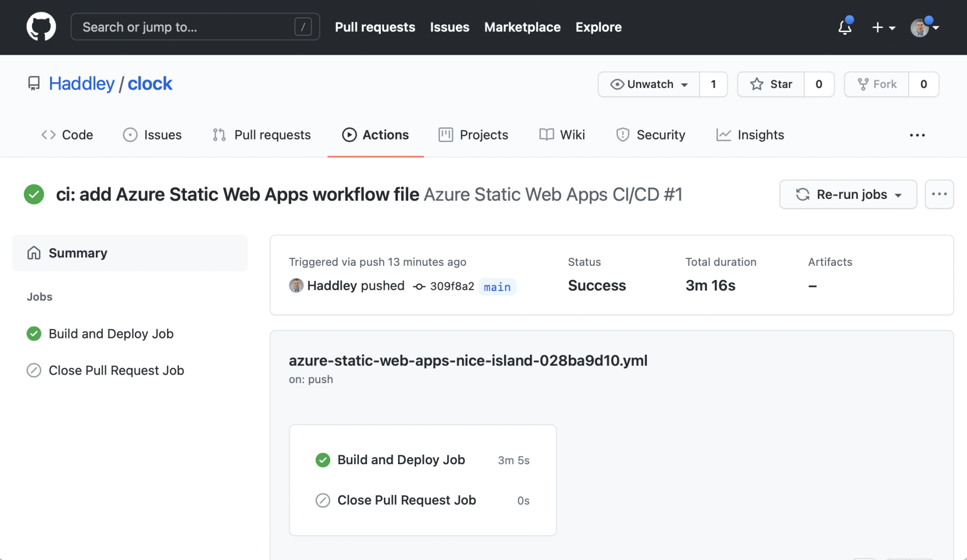Show more repository tabs ellipsis
The width and height of the screenshot is (967, 560).
pos(917,135)
